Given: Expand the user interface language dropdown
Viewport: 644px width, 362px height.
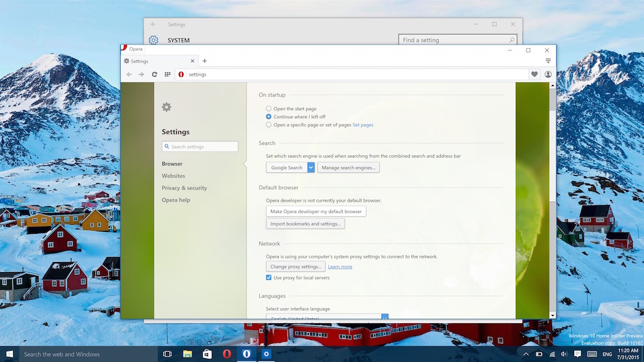Looking at the screenshot, I should coord(385,317).
